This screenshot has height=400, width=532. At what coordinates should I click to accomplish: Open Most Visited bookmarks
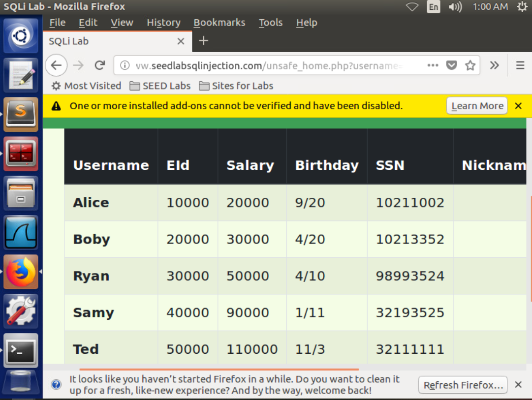tap(86, 86)
